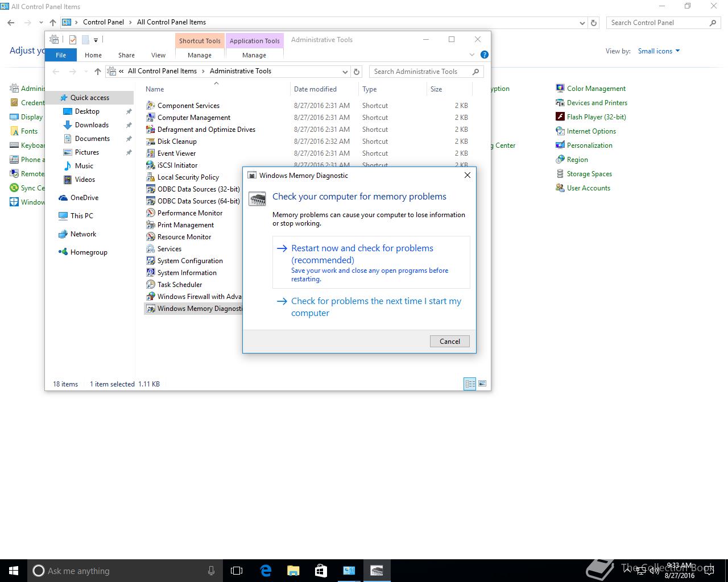Open recent locations dropdown in Administrative Tools
The height and width of the screenshot is (582, 728).
(x=85, y=72)
